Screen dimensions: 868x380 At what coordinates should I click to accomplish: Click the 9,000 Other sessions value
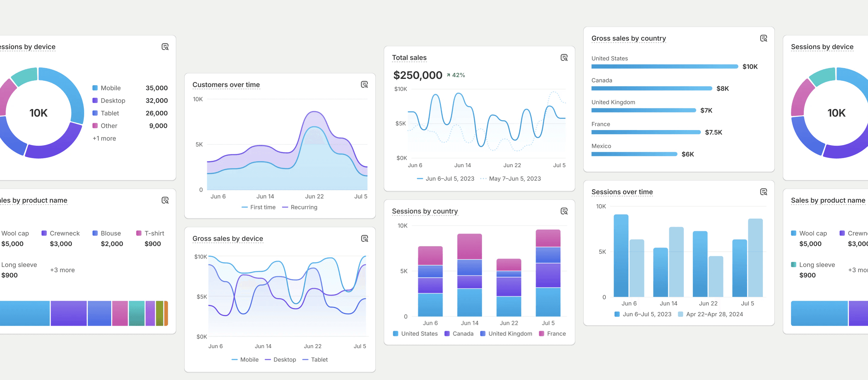158,126
